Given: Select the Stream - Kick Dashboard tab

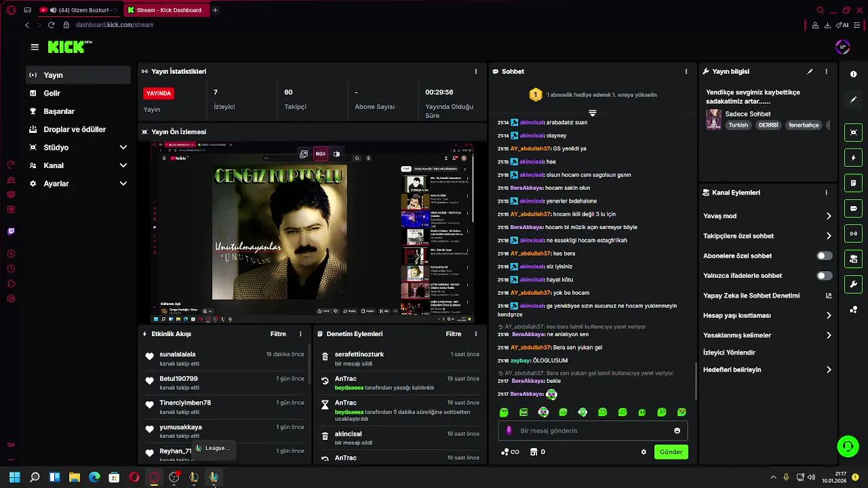Looking at the screenshot, I should click(167, 10).
